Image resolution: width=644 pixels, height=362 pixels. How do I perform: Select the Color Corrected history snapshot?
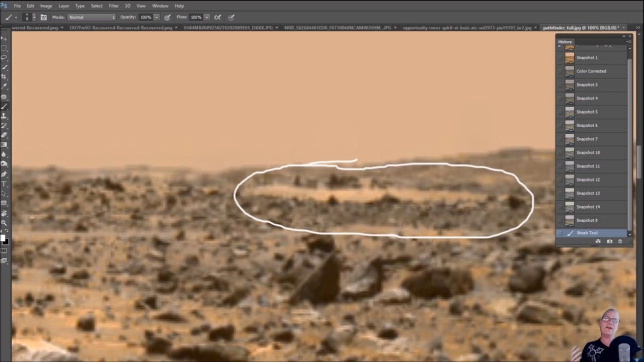click(591, 71)
